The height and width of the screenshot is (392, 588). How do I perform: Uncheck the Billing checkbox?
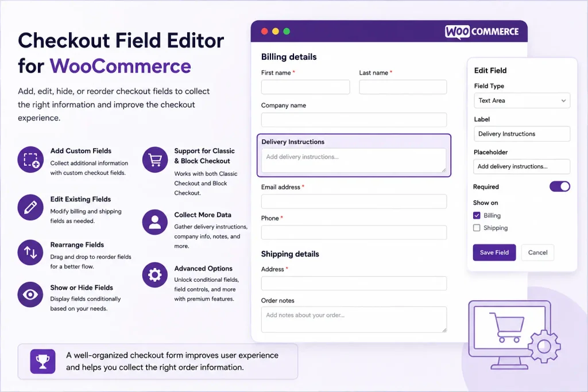pyautogui.click(x=477, y=215)
